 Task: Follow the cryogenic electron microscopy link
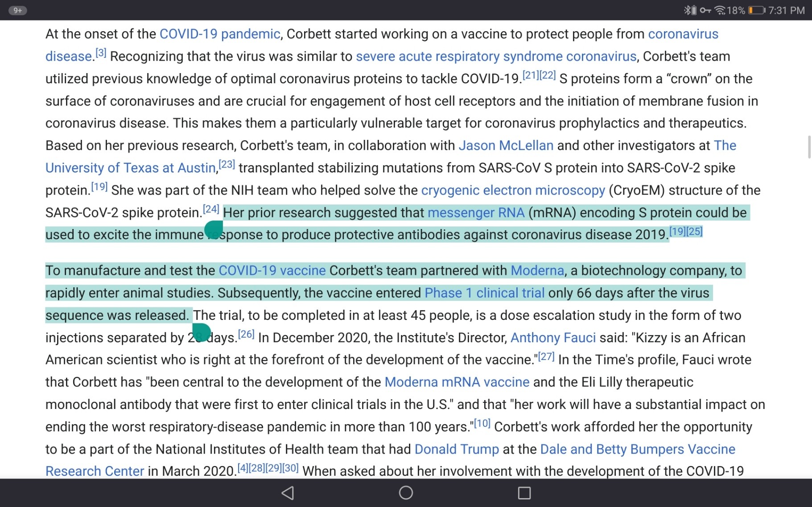(513, 190)
